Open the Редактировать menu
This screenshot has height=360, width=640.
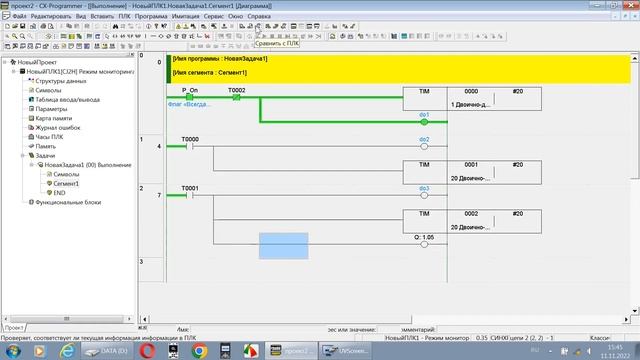point(51,16)
